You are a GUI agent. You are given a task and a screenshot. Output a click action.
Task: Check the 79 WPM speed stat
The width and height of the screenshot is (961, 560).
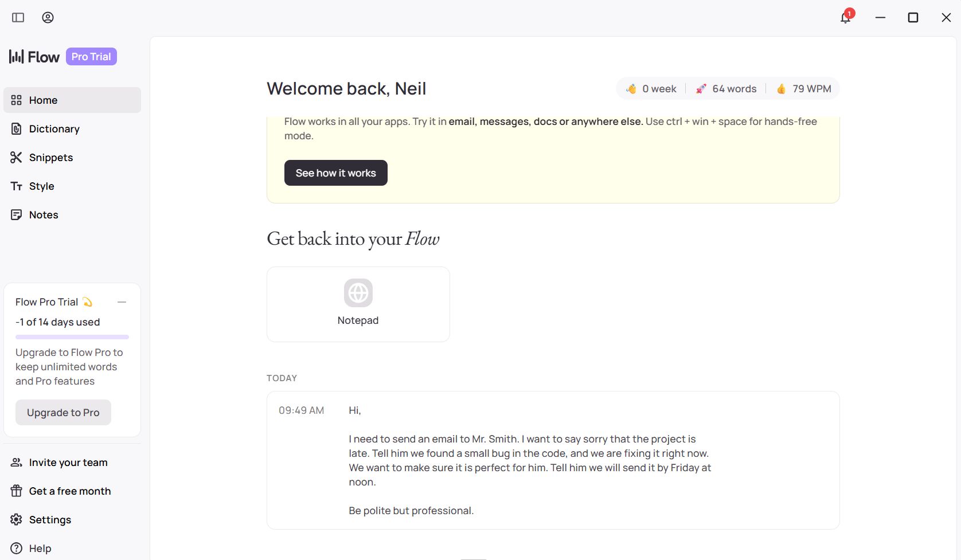pos(804,88)
